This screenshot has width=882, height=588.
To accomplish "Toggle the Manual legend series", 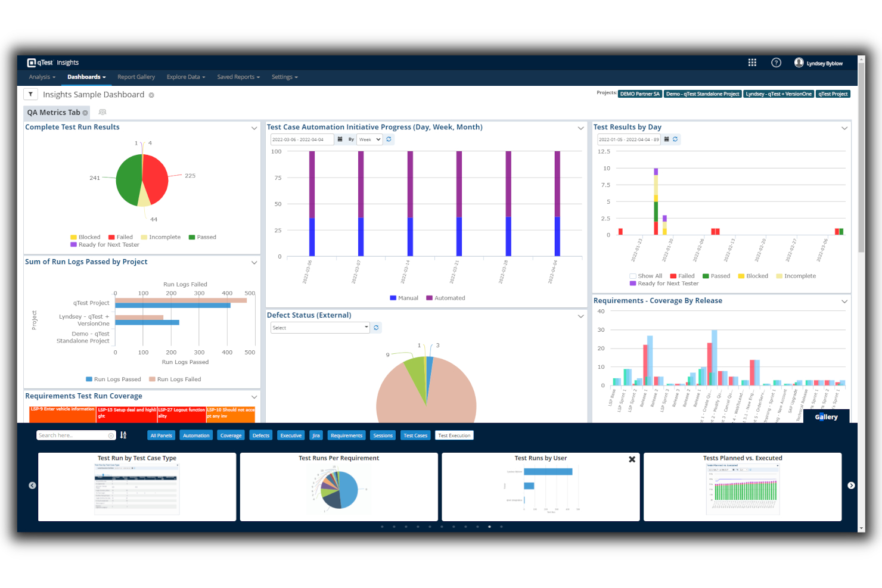I will click(x=404, y=298).
